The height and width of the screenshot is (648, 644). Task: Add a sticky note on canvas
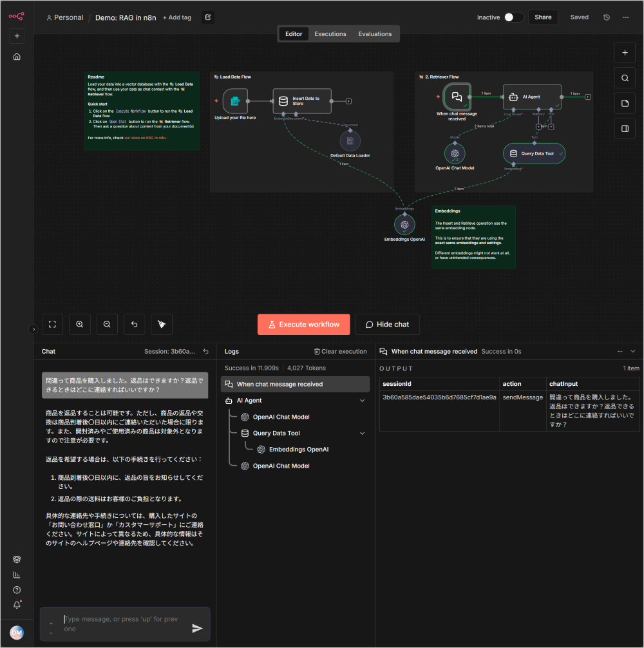(624, 103)
